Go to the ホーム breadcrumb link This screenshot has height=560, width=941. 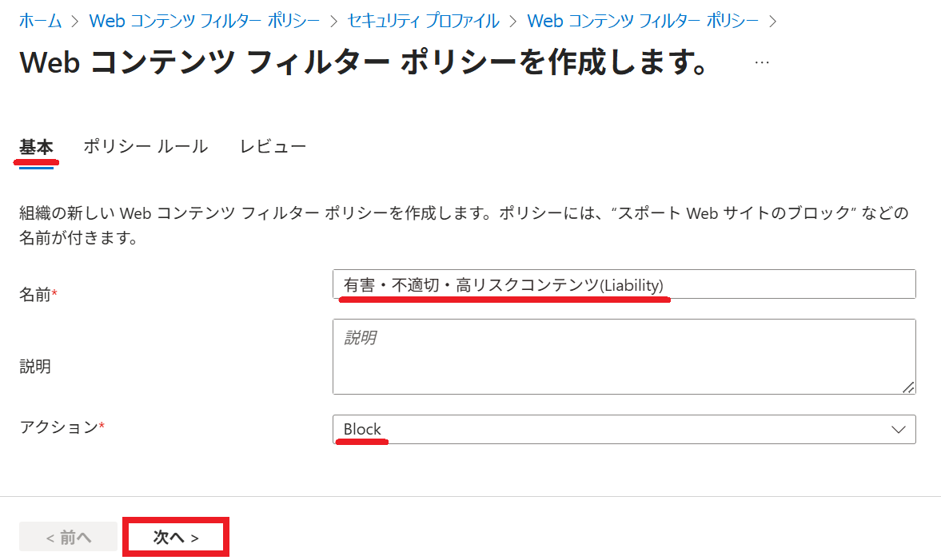[x=40, y=21]
